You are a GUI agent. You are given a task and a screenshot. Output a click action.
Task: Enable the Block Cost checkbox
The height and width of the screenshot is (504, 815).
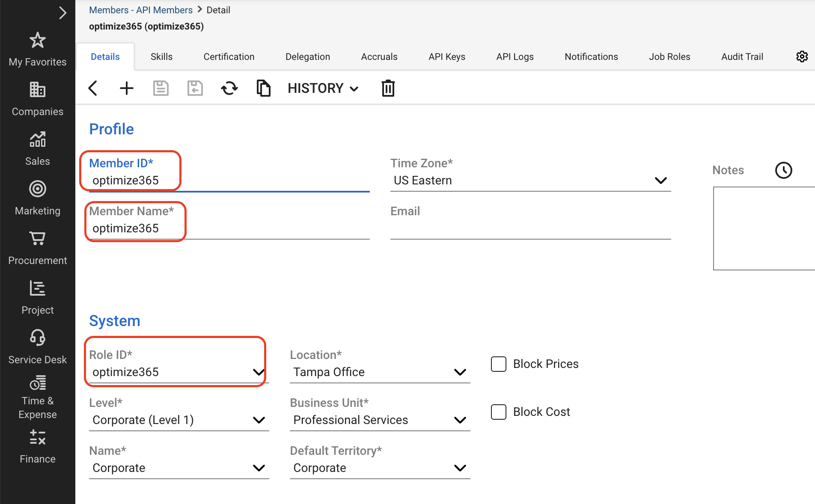click(499, 412)
